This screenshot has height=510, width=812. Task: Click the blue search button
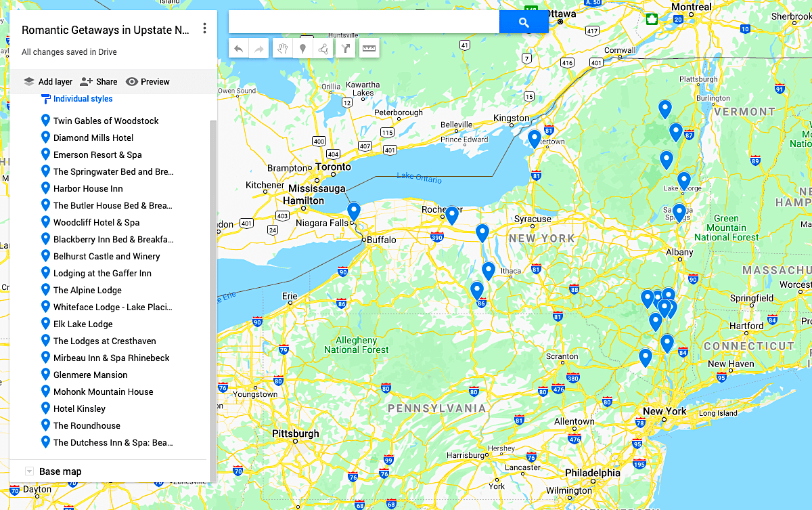pos(524,22)
